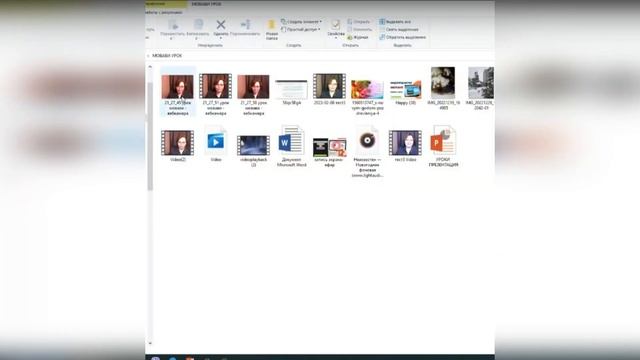
Task: Create a new folder with the Новая папка icon
Action: [x=271, y=24]
